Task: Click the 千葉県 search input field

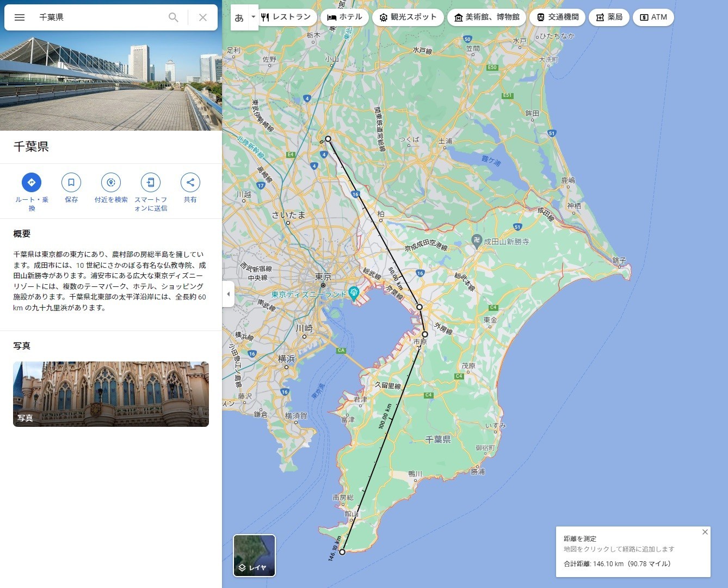Action: pos(98,17)
